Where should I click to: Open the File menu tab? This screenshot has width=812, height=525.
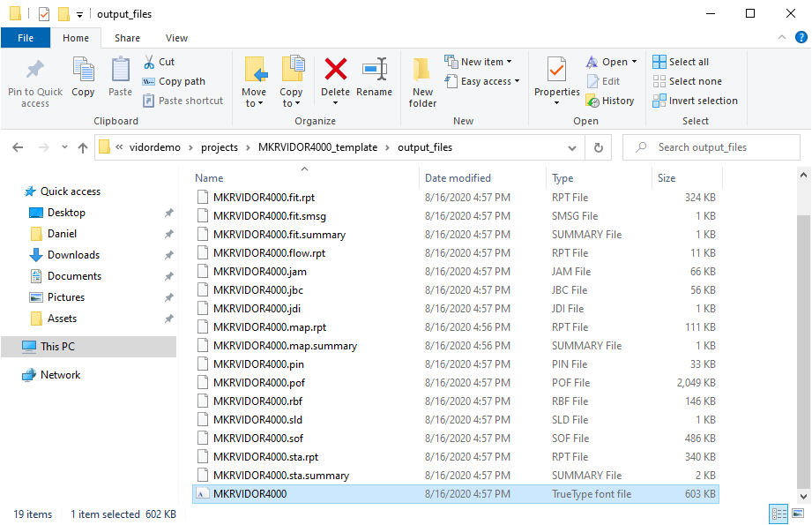click(26, 38)
